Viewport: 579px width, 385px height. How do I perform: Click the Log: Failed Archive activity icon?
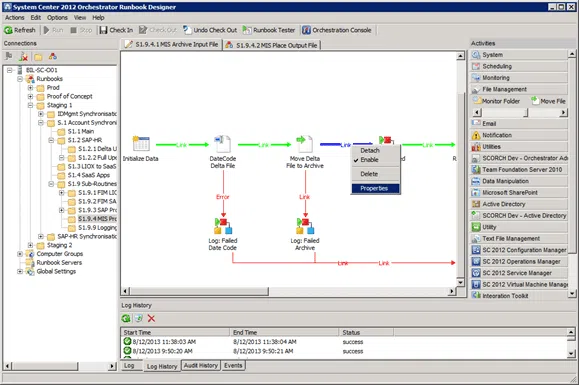[x=305, y=226]
